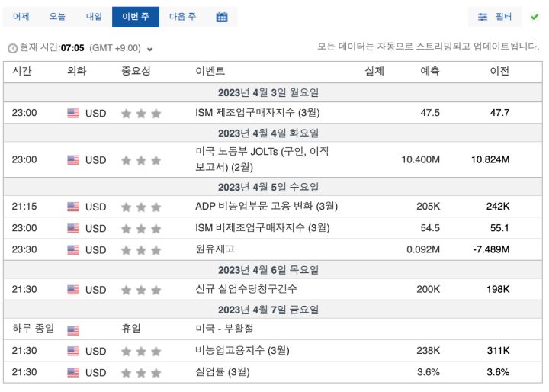This screenshot has height=392, width=549.
Task: Click importance stars for 원유재고
Action: pos(141,250)
